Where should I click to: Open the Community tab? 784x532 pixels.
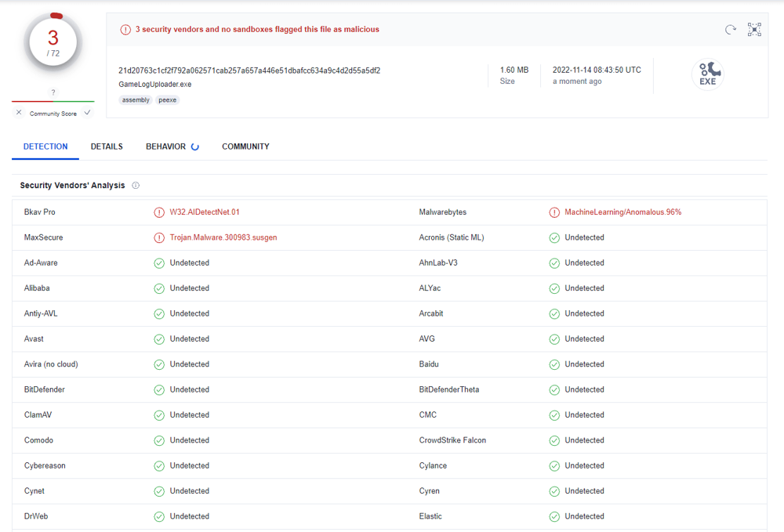(x=245, y=147)
